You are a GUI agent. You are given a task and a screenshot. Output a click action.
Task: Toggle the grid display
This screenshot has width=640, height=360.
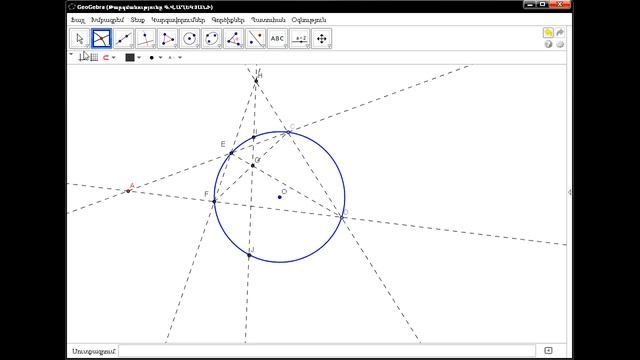click(94, 58)
